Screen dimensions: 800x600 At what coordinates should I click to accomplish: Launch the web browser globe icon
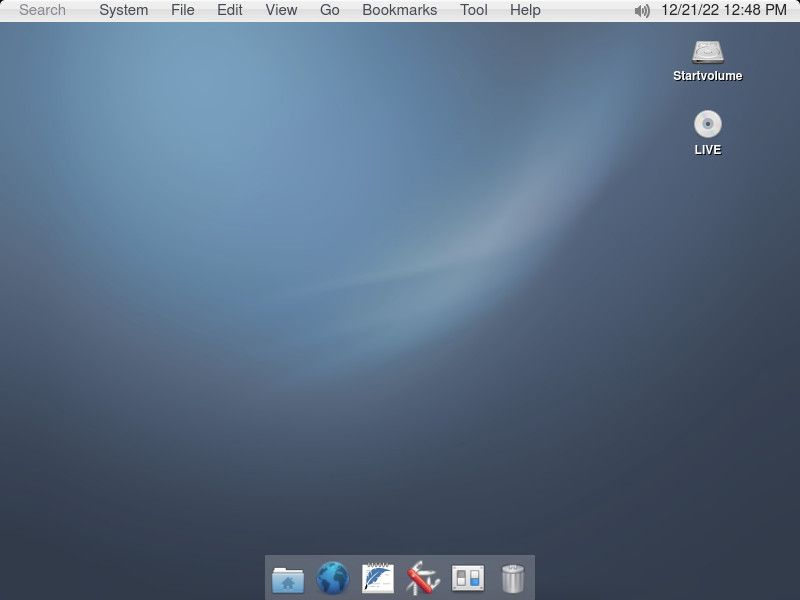(333, 578)
